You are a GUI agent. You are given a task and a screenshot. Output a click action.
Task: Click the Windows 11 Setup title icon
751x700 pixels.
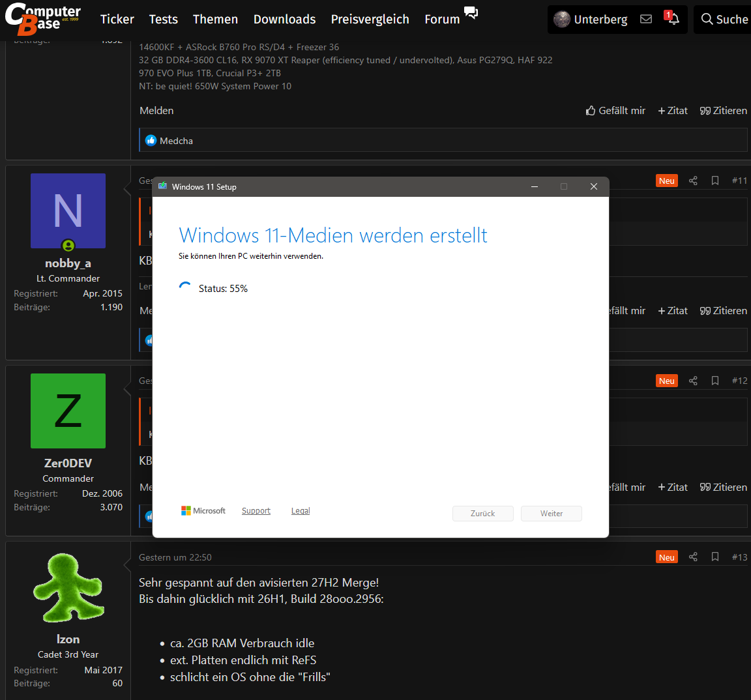(163, 186)
